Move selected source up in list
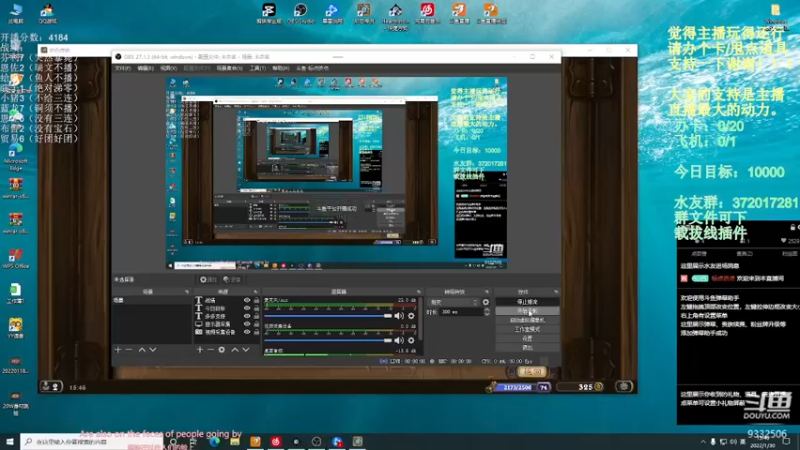The image size is (800, 450). [x=235, y=349]
